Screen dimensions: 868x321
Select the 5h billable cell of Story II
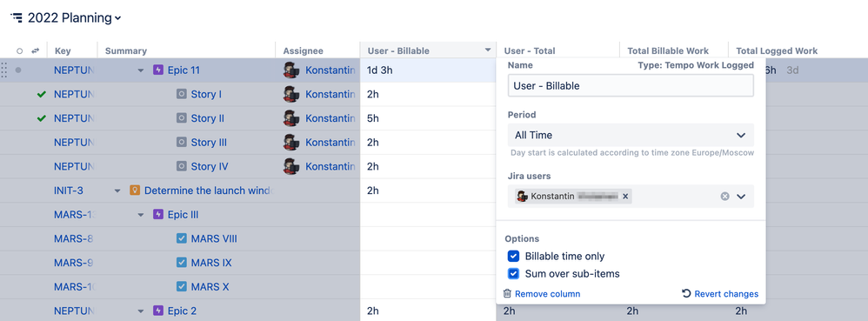[428, 118]
